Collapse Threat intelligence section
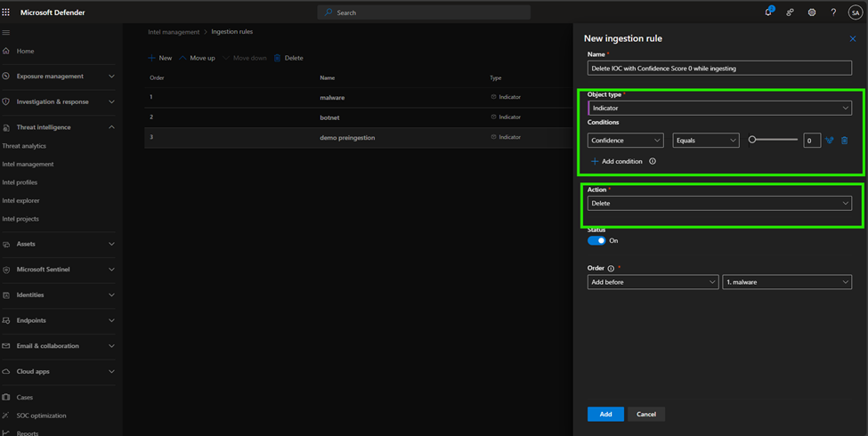This screenshot has width=868, height=436. pos(111,127)
